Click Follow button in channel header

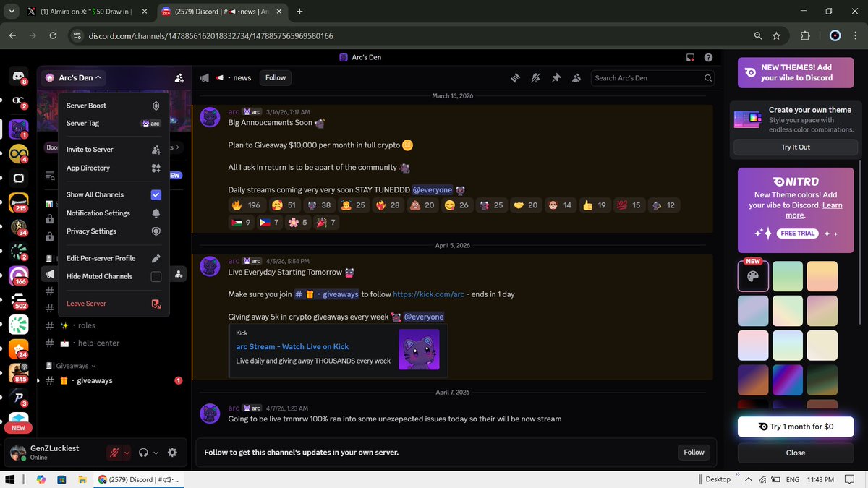[276, 77]
